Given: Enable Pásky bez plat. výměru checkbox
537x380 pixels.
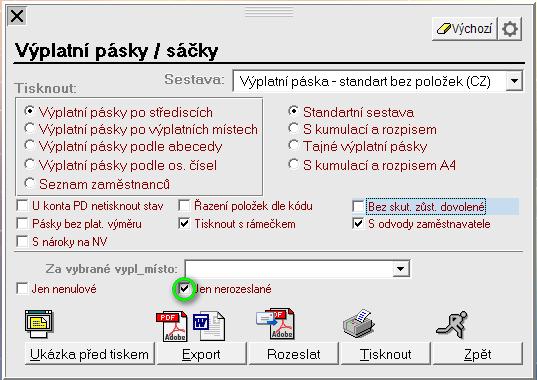Looking at the screenshot, I should (22, 224).
